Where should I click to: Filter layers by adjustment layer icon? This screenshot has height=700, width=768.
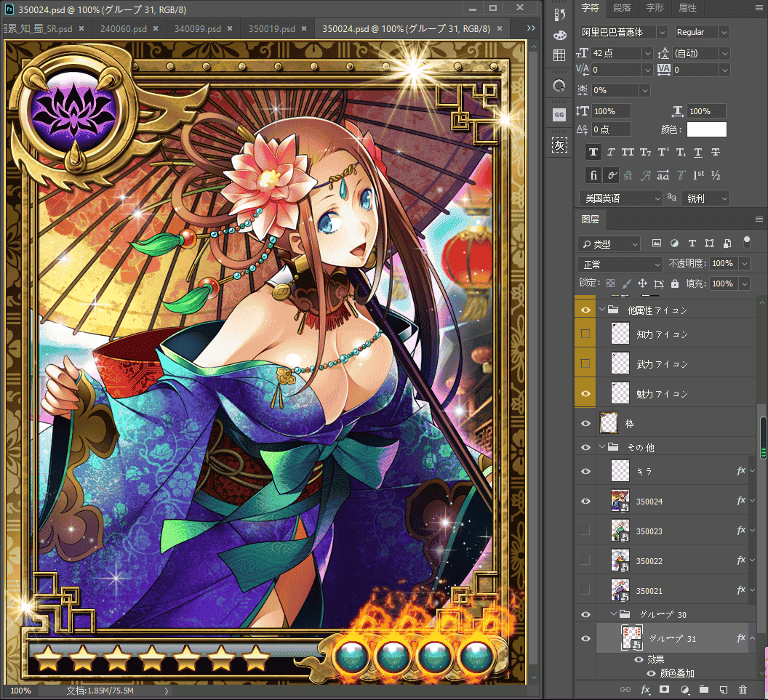[674, 244]
